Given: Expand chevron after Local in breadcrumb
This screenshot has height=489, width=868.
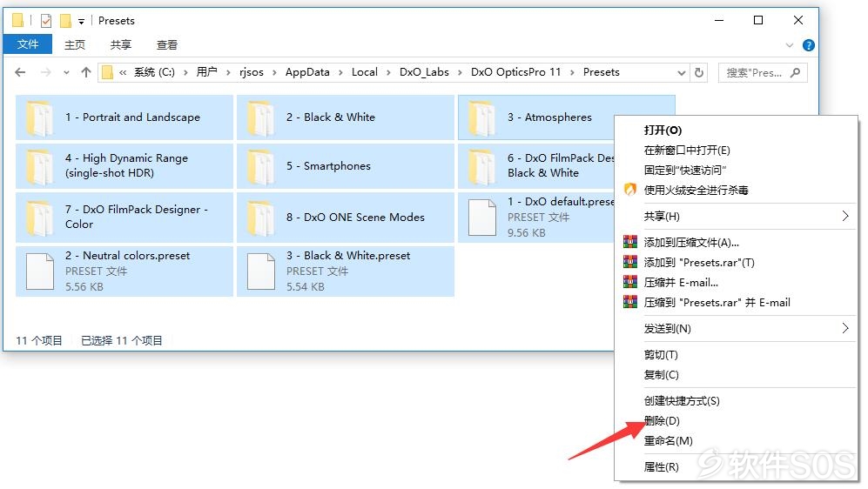Looking at the screenshot, I should click(x=388, y=72).
